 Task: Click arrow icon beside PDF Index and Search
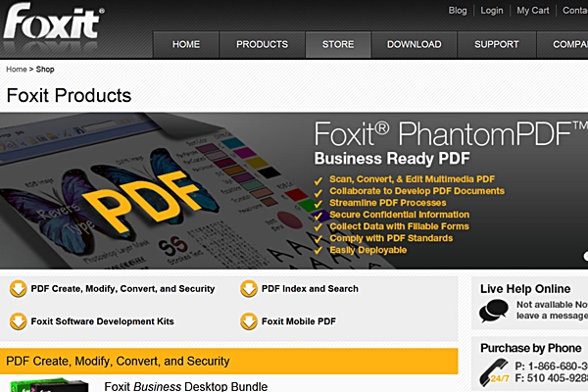(x=249, y=289)
